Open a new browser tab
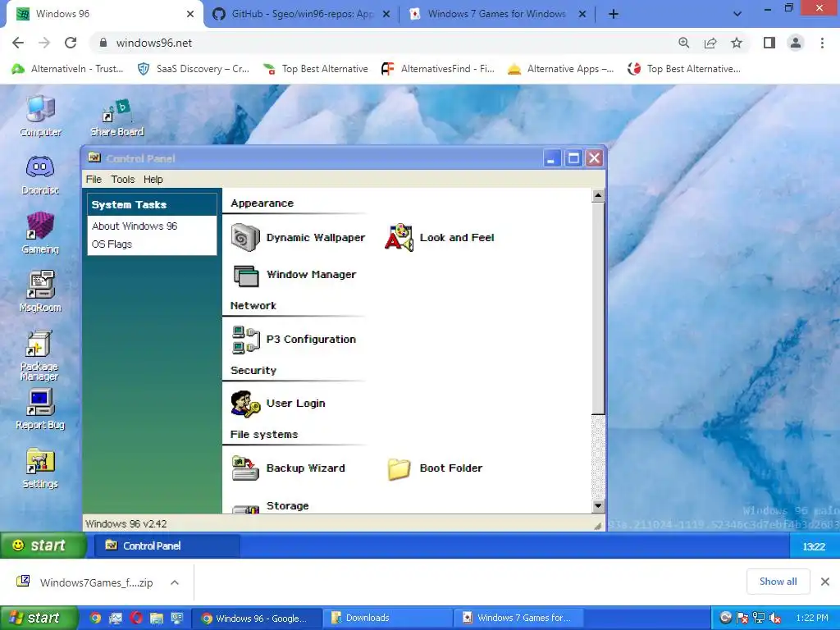 click(614, 14)
